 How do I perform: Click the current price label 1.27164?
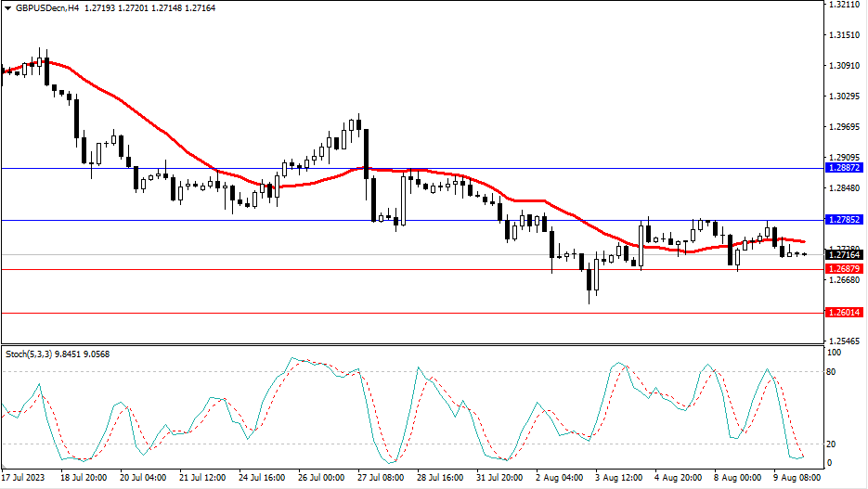pyautogui.click(x=844, y=254)
